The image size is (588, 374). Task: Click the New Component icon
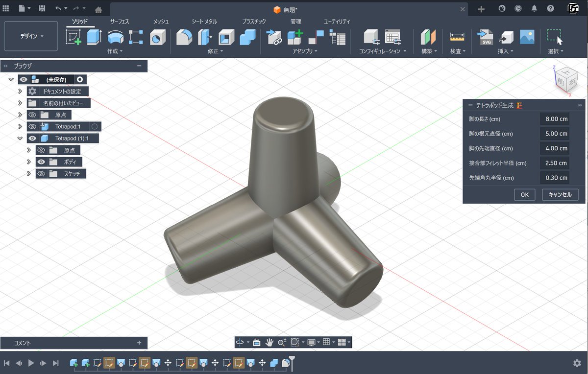pos(295,37)
